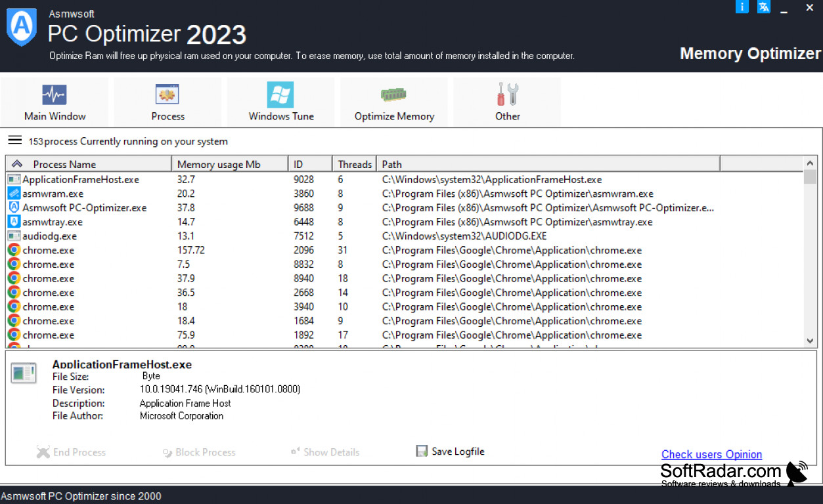Click chrome icon on 36.5 Mb row
Screen dimensions: 823x504
click(14, 293)
